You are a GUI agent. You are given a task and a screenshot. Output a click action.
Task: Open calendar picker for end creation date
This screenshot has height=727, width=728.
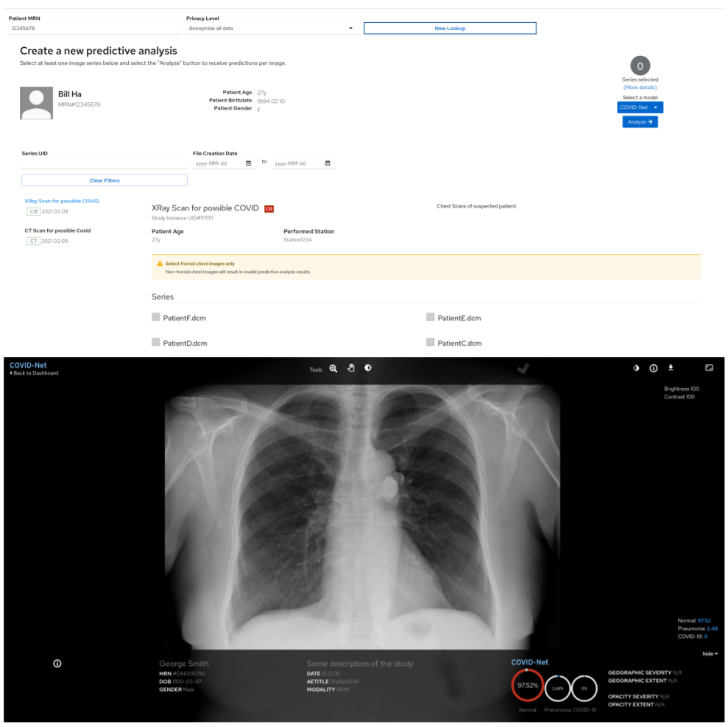328,163
